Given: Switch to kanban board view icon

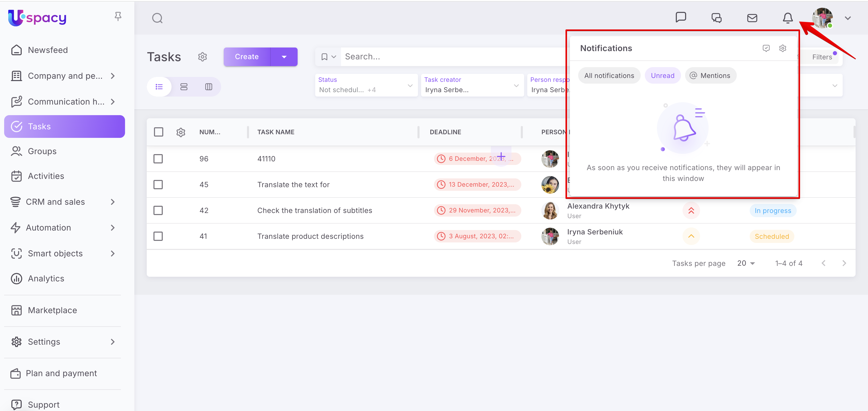Looking at the screenshot, I should (208, 87).
